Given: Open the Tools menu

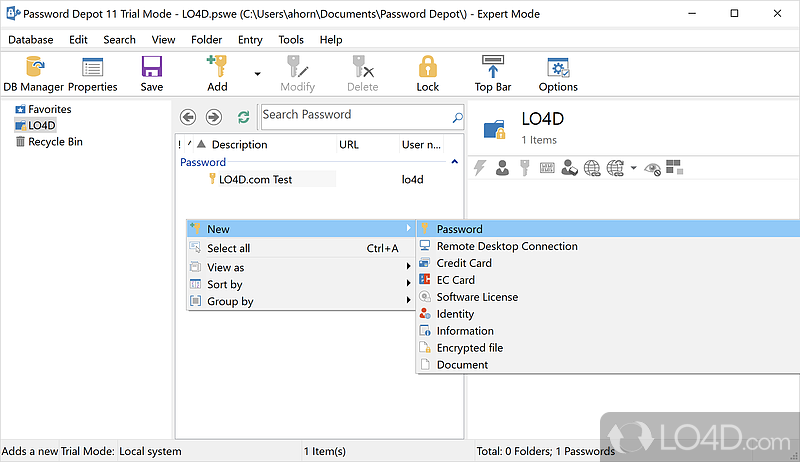Looking at the screenshot, I should point(291,39).
